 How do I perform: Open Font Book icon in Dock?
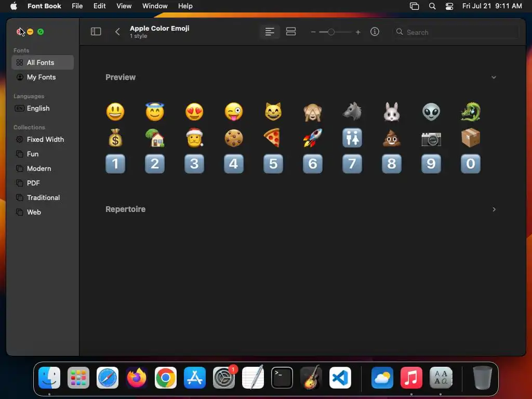pos(441,378)
